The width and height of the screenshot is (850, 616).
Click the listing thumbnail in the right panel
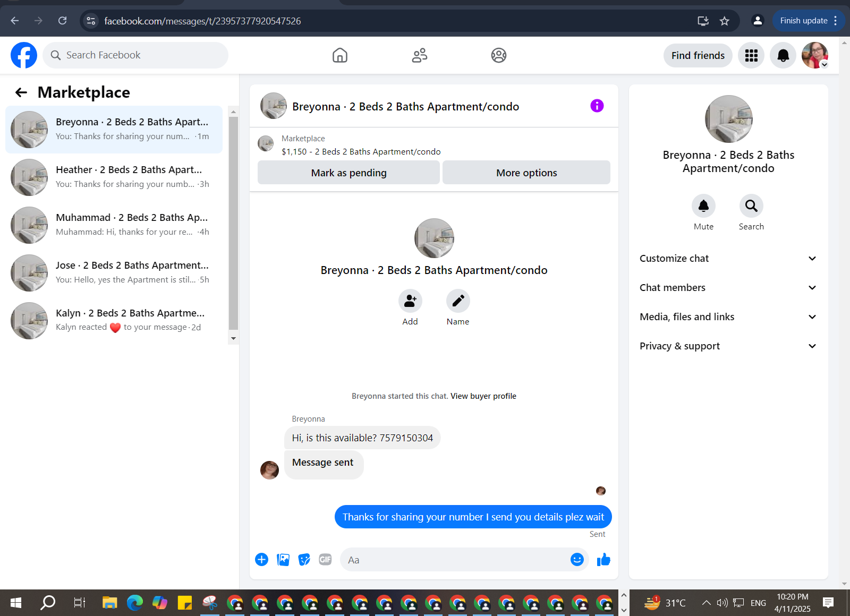point(728,119)
